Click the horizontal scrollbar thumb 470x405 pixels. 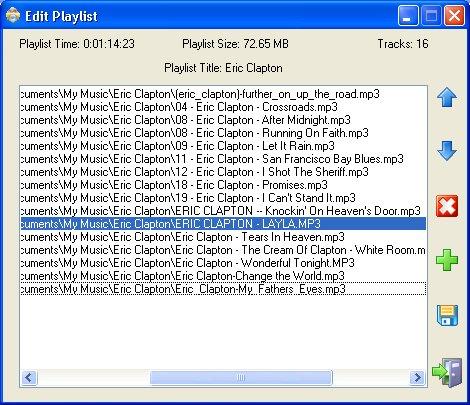241,378
